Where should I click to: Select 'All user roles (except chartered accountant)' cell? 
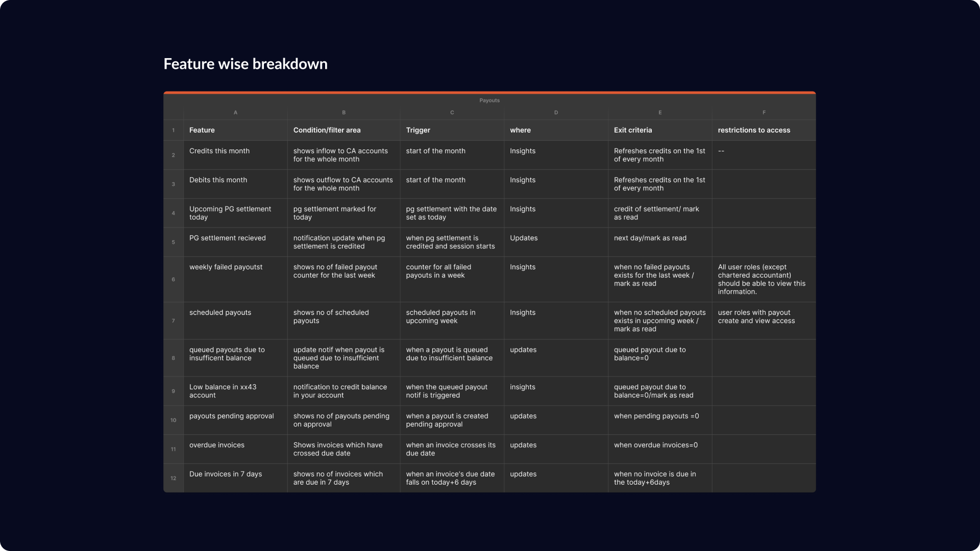tap(764, 280)
